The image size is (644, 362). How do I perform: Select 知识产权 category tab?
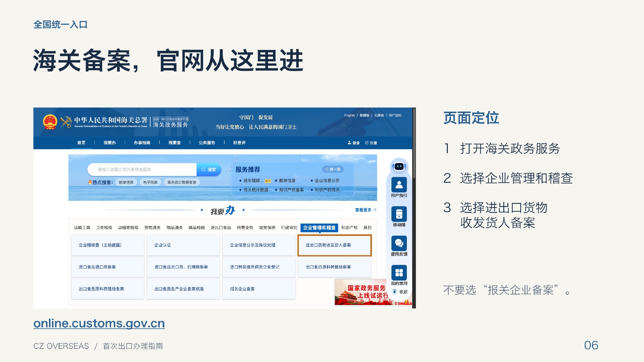(x=349, y=228)
